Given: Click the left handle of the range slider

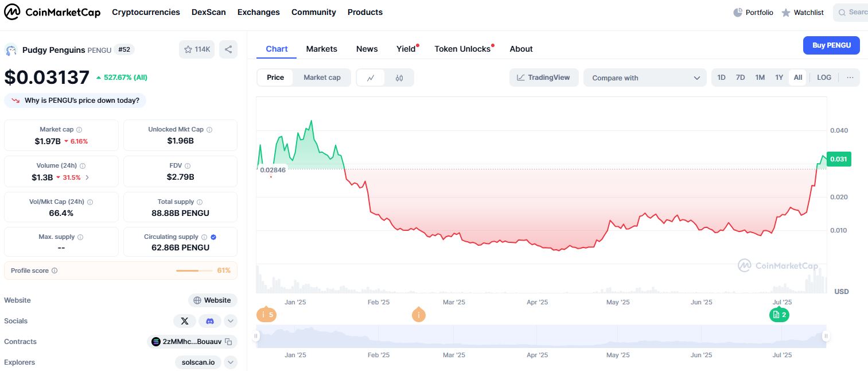Looking at the screenshot, I should click(x=257, y=336).
